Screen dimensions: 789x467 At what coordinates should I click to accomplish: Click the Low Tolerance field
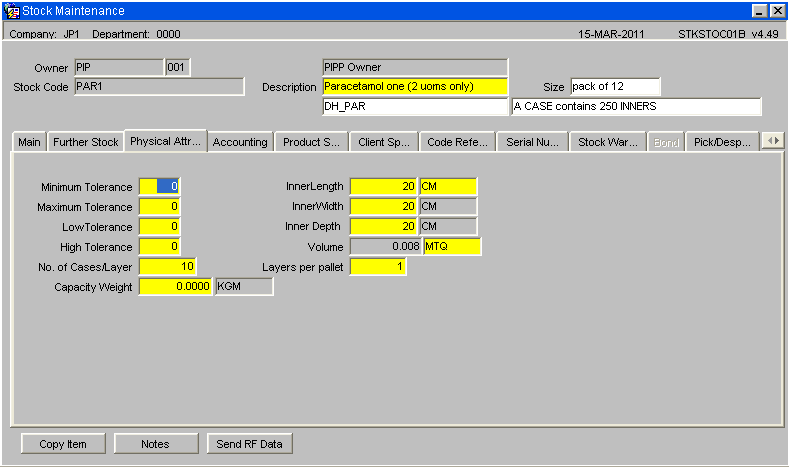(x=159, y=226)
